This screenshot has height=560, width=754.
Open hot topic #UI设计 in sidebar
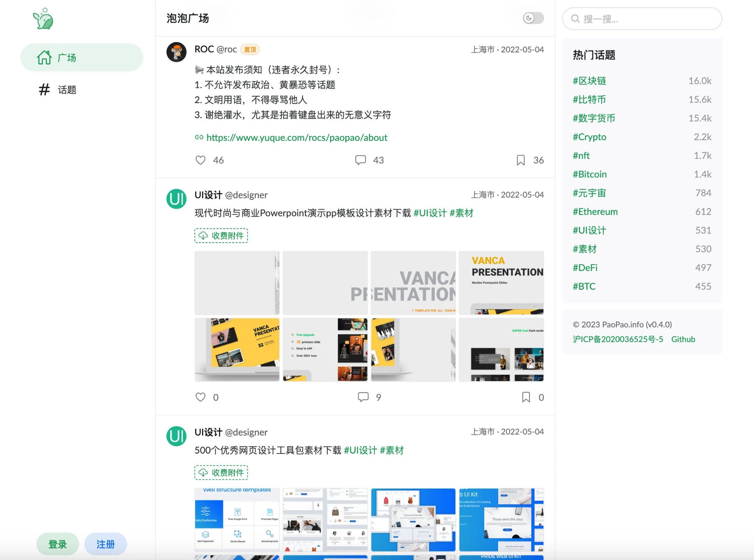click(x=589, y=230)
